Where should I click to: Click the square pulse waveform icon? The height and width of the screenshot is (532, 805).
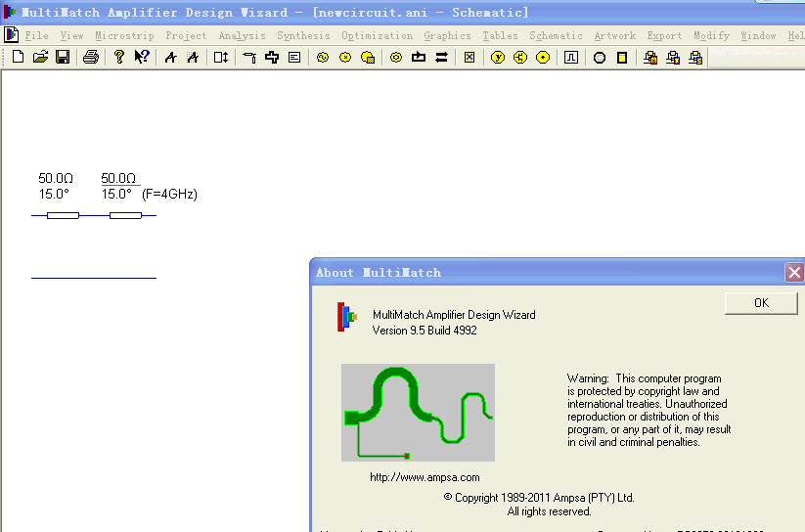pyautogui.click(x=571, y=57)
